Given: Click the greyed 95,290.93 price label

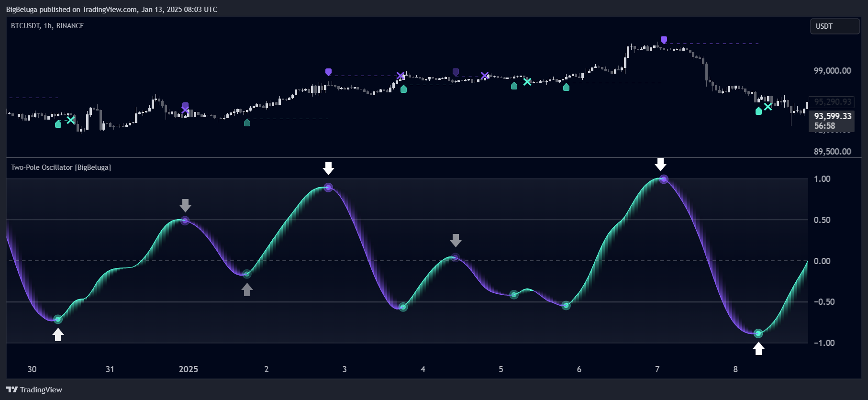Looking at the screenshot, I should click(833, 102).
